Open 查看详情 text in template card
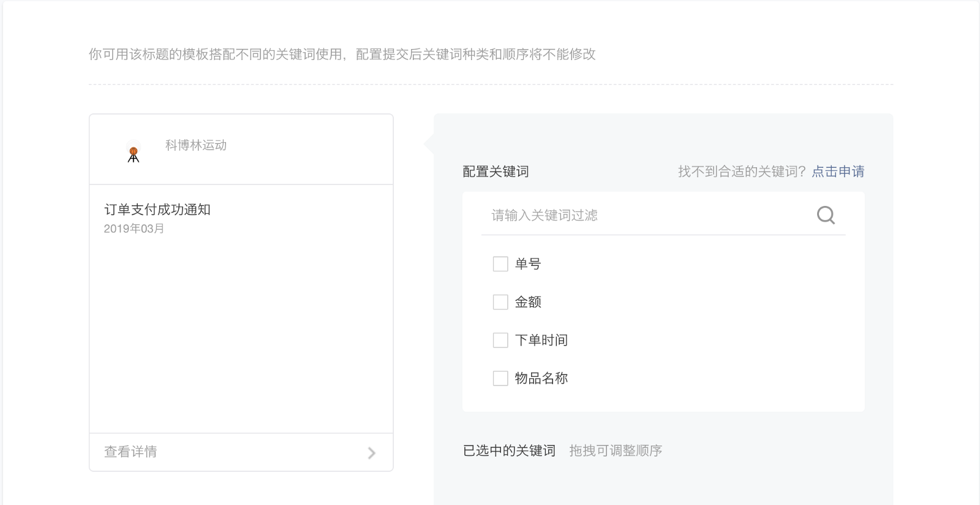980x505 pixels. point(130,452)
